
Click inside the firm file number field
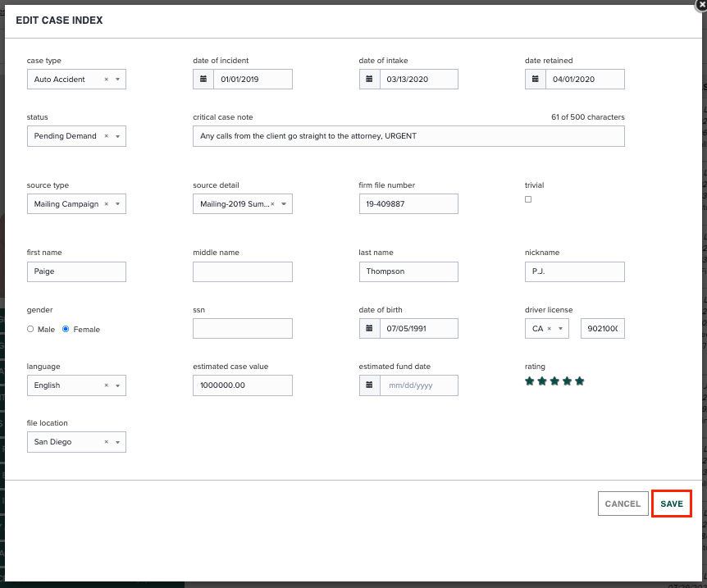408,203
